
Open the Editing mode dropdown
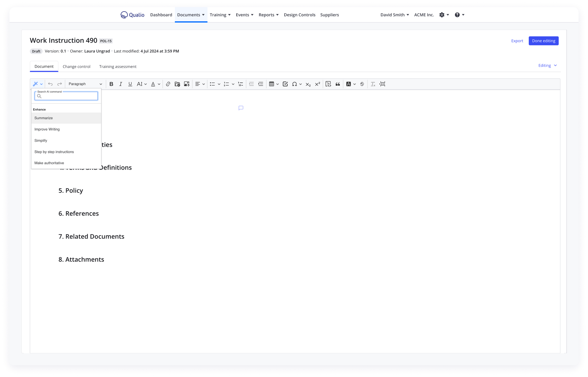547,65
